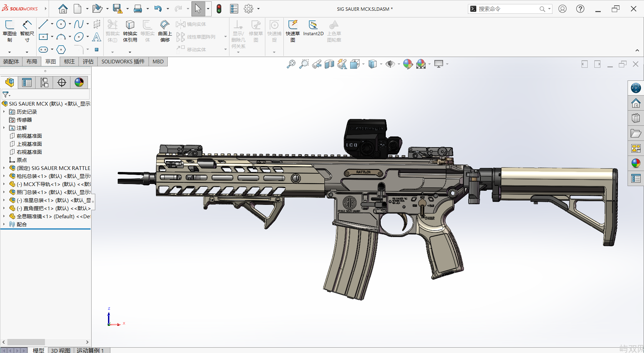Viewport: 644px width, 353px height.
Task: Click the 运动算例 1 tab
Action: pos(90,350)
